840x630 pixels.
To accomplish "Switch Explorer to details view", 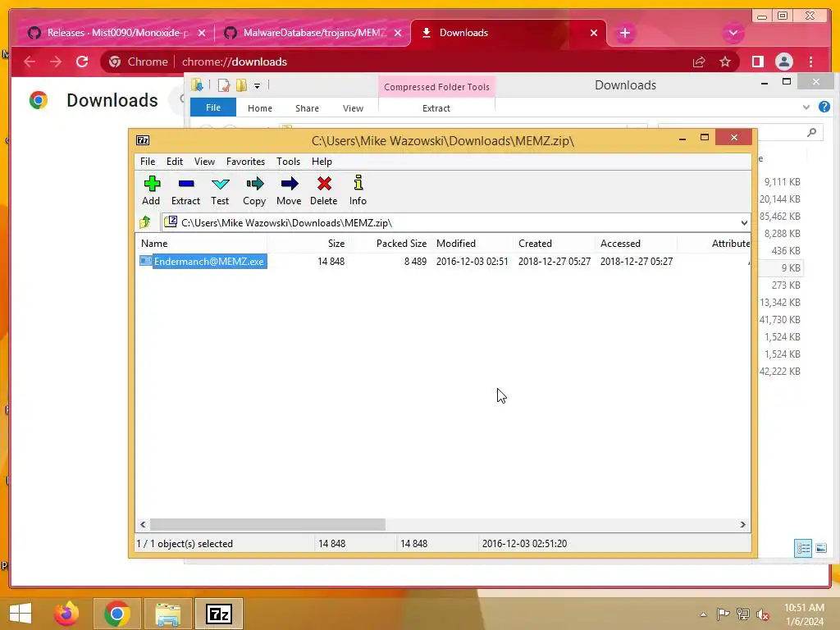I will coord(802,548).
